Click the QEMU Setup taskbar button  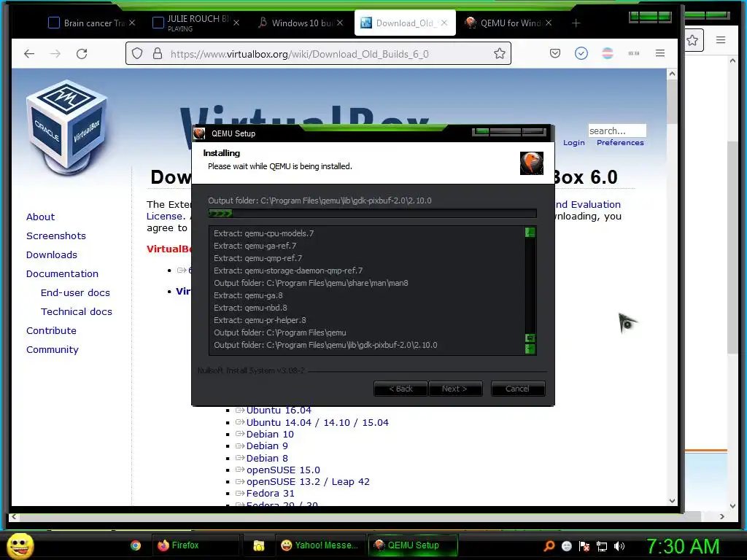pyautogui.click(x=413, y=545)
